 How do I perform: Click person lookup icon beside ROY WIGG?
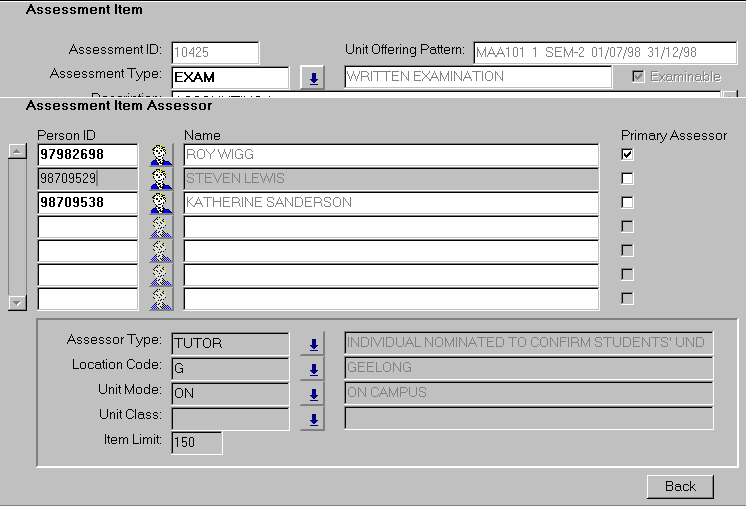pyautogui.click(x=161, y=155)
